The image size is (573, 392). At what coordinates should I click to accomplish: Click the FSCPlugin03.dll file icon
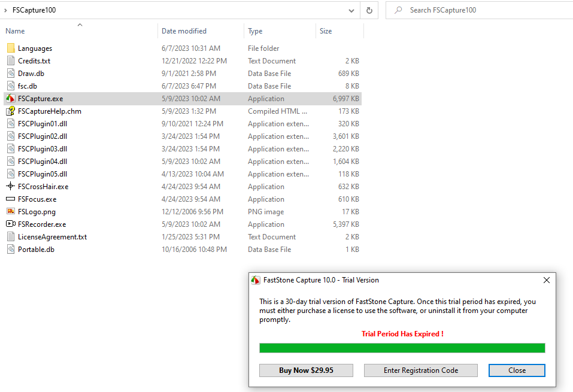[11, 148]
